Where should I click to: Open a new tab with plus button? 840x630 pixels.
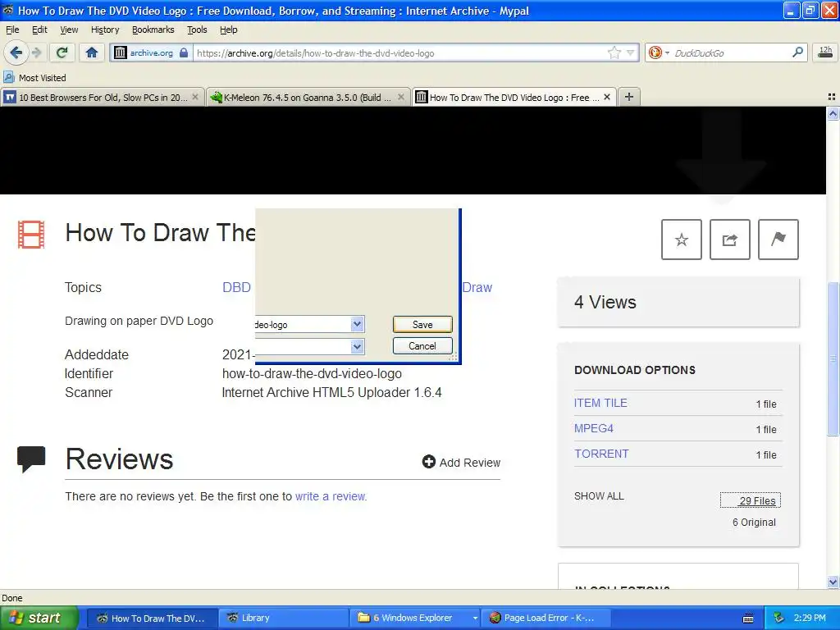629,97
